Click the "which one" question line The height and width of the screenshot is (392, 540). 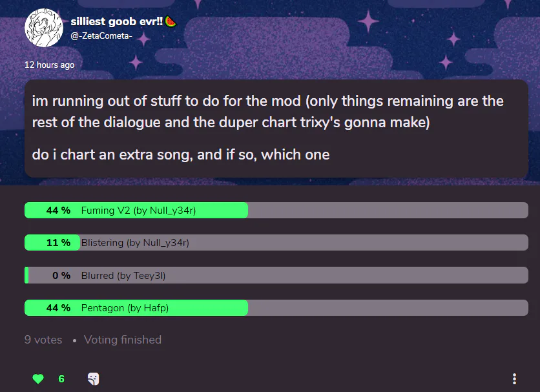(181, 154)
